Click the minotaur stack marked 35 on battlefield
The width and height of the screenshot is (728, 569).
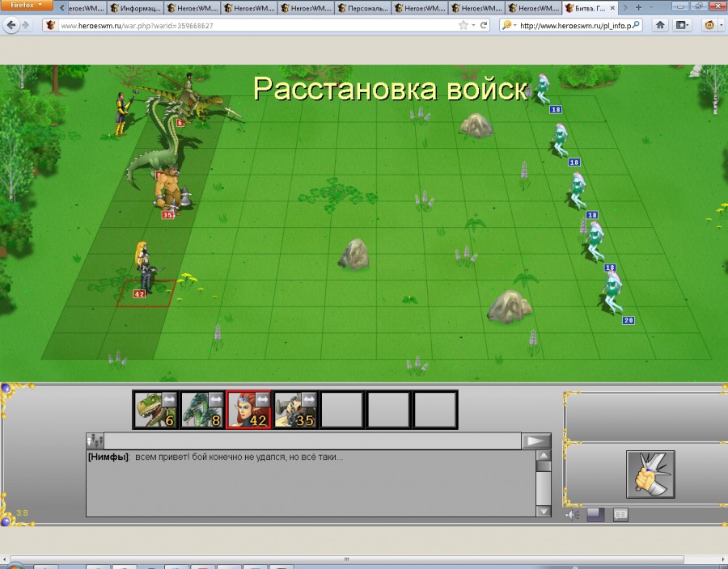click(171, 191)
